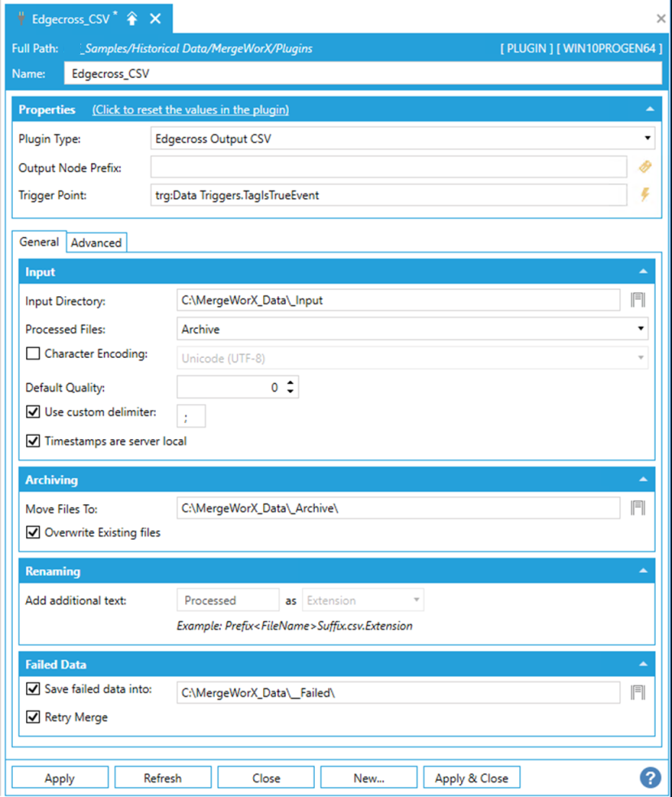672x797 pixels.
Task: Collapse the Input section
Action: [x=643, y=271]
